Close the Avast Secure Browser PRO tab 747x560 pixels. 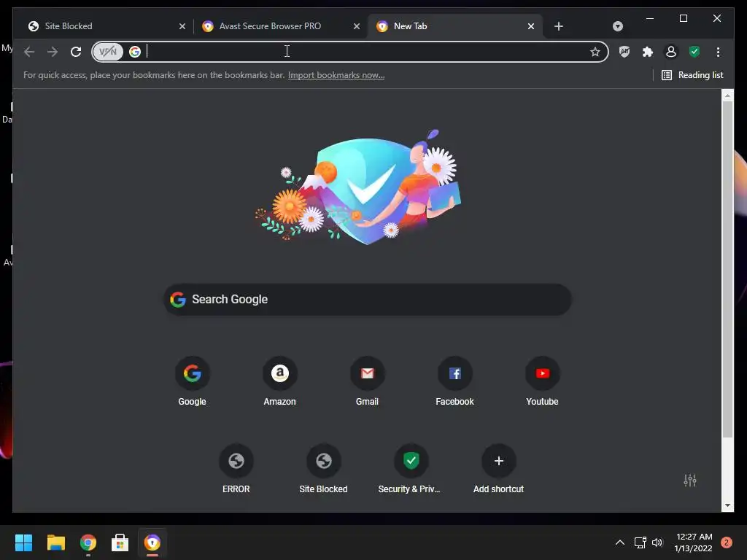(356, 26)
